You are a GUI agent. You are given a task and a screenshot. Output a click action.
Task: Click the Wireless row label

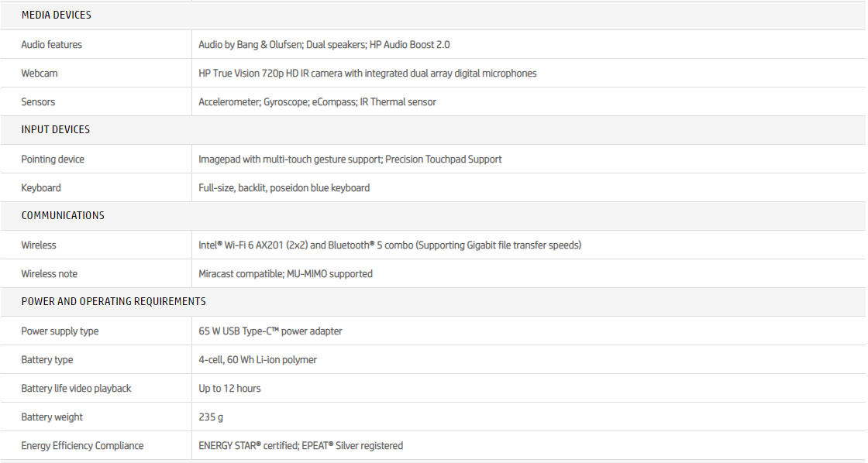pos(39,245)
